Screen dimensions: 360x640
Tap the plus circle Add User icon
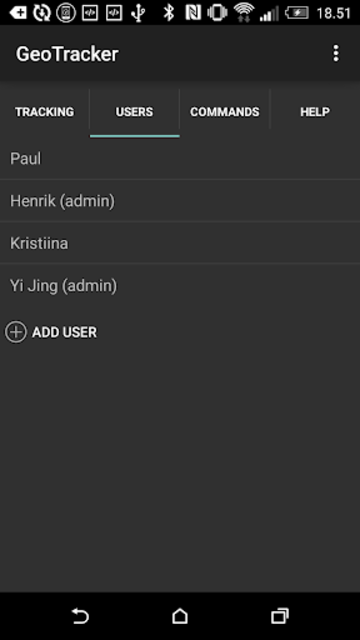pos(16,332)
